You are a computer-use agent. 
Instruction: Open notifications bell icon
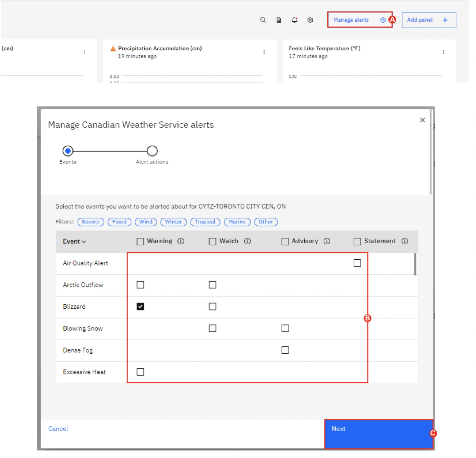[295, 20]
